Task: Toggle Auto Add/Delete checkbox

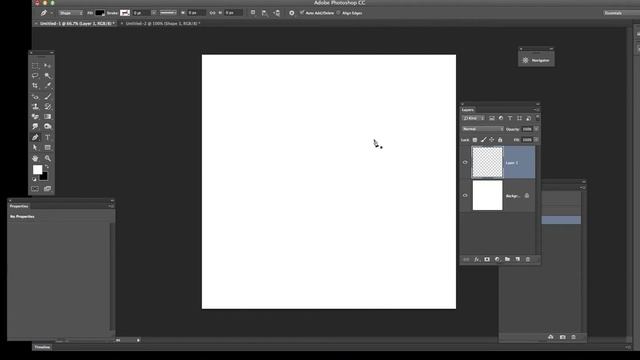Action: (x=302, y=13)
